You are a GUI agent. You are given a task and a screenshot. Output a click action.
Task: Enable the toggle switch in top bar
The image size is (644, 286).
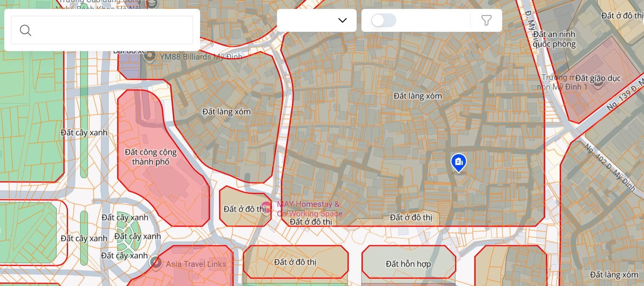[x=383, y=20]
